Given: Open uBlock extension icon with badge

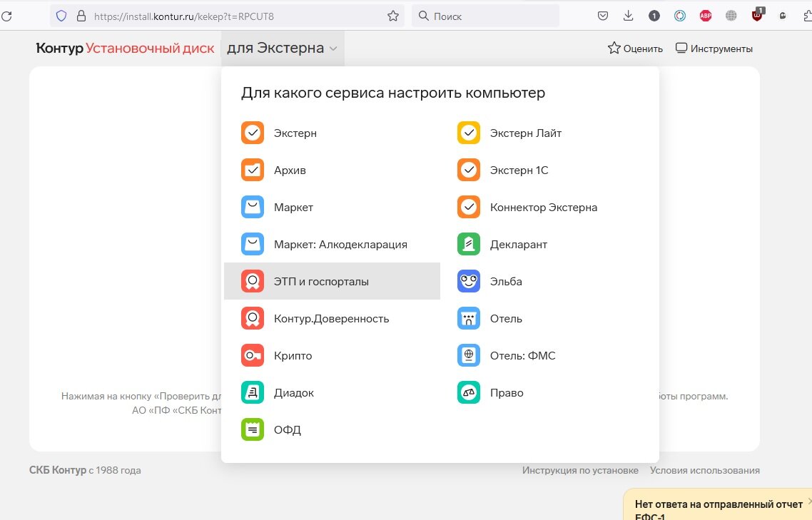Looking at the screenshot, I should coord(758,15).
